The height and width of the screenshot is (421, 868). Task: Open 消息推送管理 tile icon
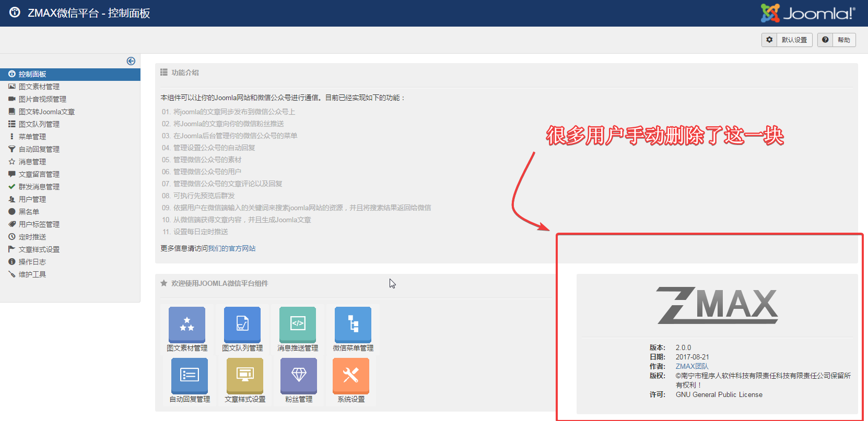(x=298, y=324)
